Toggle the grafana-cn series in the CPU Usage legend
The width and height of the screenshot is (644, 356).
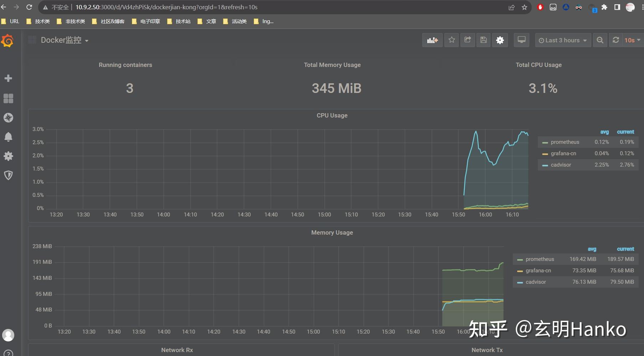(x=563, y=153)
